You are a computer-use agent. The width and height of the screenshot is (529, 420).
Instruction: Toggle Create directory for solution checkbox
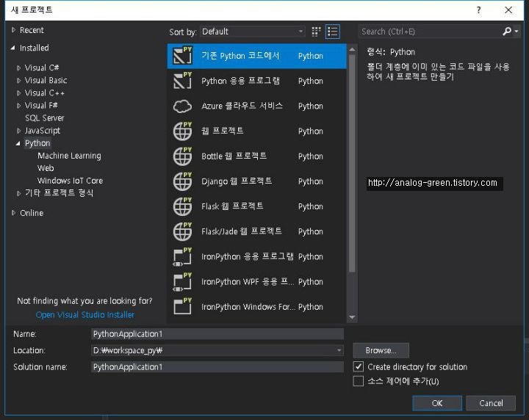[359, 366]
